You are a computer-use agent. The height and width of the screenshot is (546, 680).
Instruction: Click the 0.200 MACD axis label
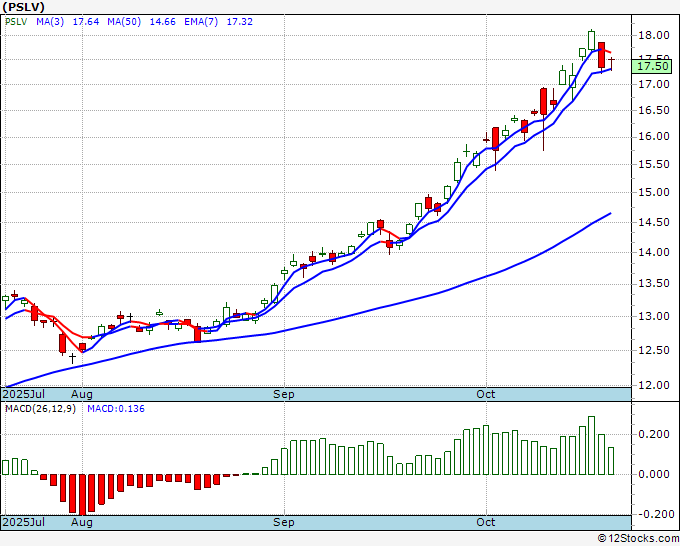tap(654, 434)
